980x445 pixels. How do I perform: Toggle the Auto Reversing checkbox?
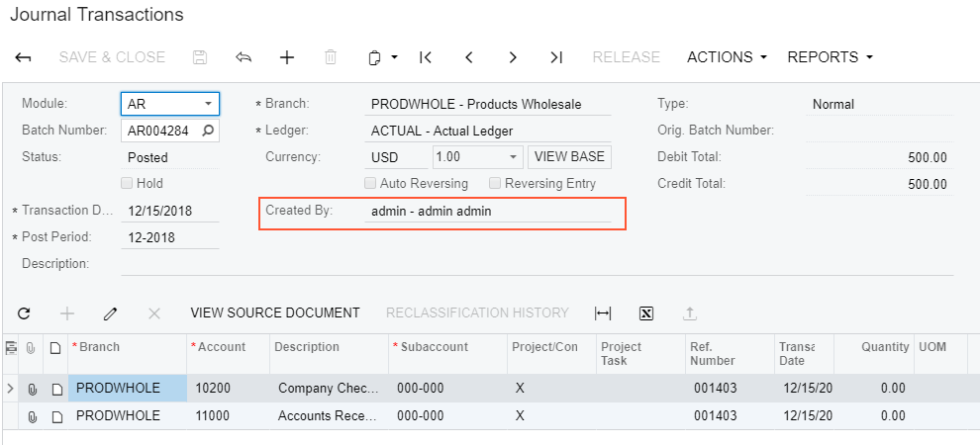pyautogui.click(x=370, y=183)
